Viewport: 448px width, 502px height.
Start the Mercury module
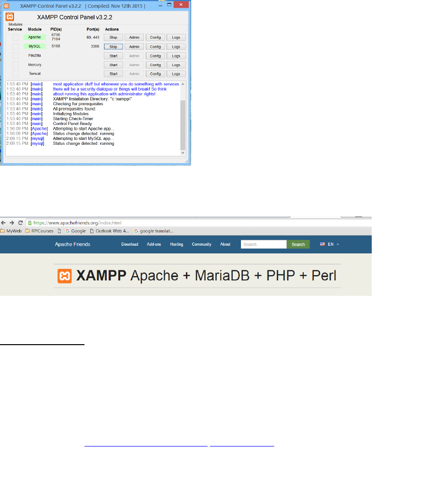pos(113,65)
